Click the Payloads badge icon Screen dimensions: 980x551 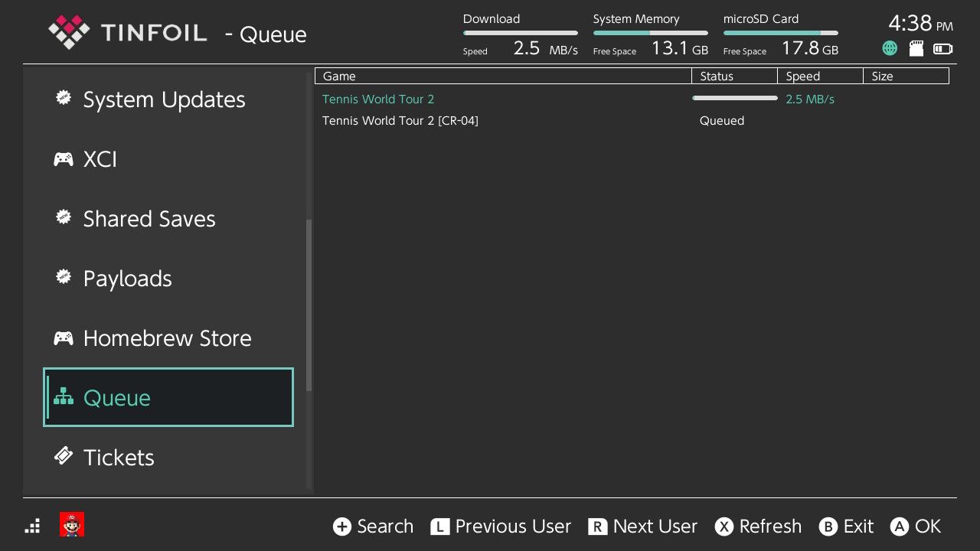pos(64,277)
